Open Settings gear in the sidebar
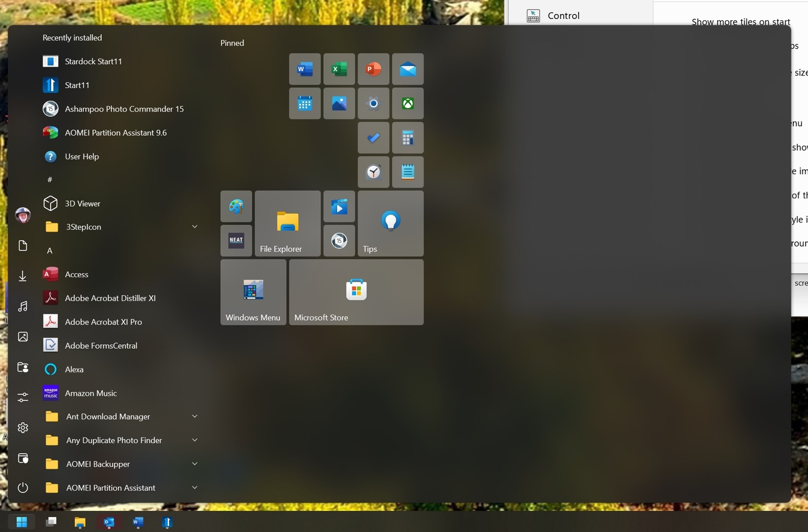This screenshot has width=808, height=532. (23, 428)
